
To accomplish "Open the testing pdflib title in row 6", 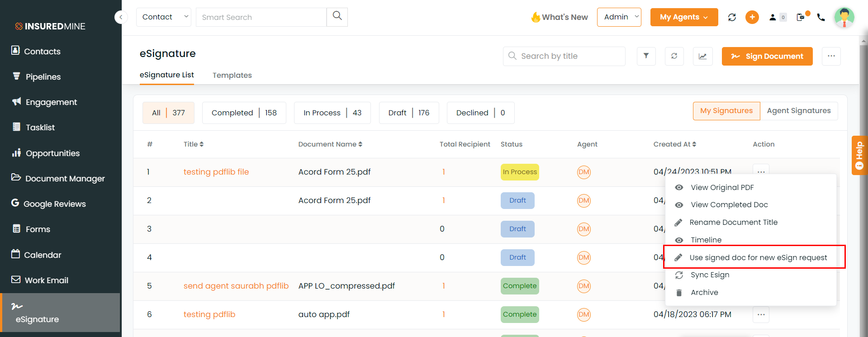I will (209, 314).
